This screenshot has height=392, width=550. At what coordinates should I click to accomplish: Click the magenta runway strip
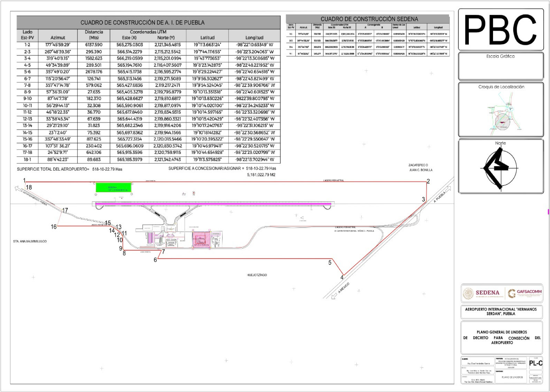(x=212, y=204)
